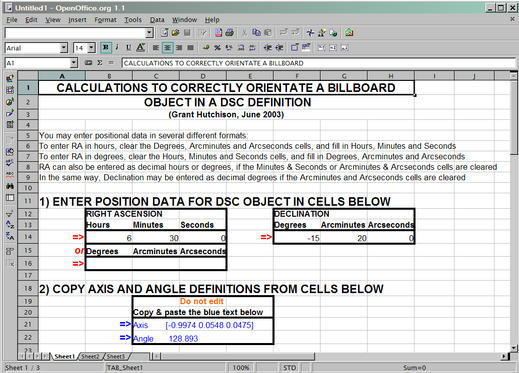Image resolution: width=519 pixels, height=373 pixels.
Task: Click the Background Color icon
Action: (306, 48)
